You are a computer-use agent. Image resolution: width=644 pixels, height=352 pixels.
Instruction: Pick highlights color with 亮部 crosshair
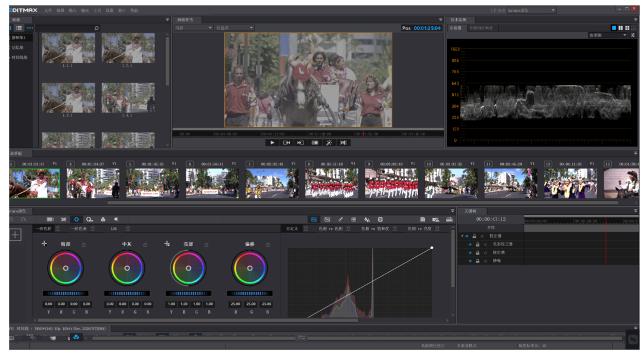pos(167,244)
